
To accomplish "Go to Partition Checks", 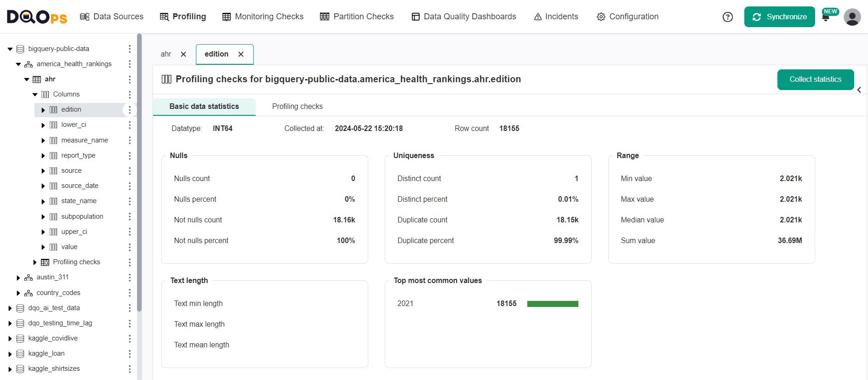I will 357,17.
